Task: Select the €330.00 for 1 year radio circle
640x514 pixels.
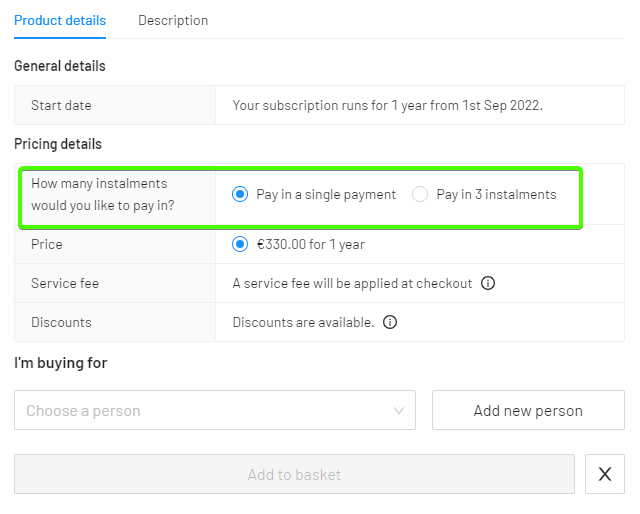Action: (240, 244)
